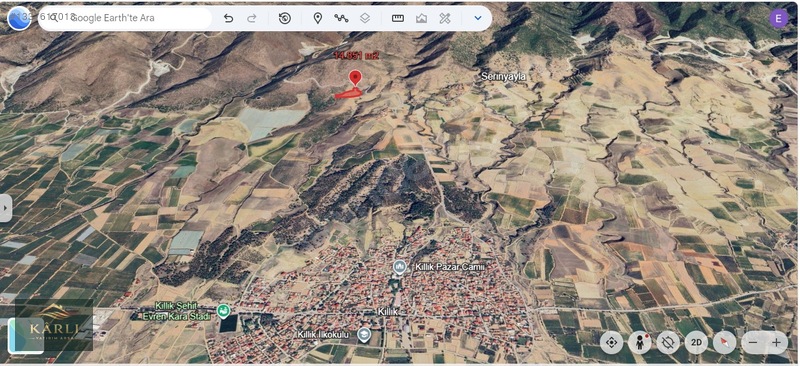Image resolution: width=800 pixels, height=366 pixels.
Task: Click the 'Serinyayla' place label
Action: [x=504, y=77]
